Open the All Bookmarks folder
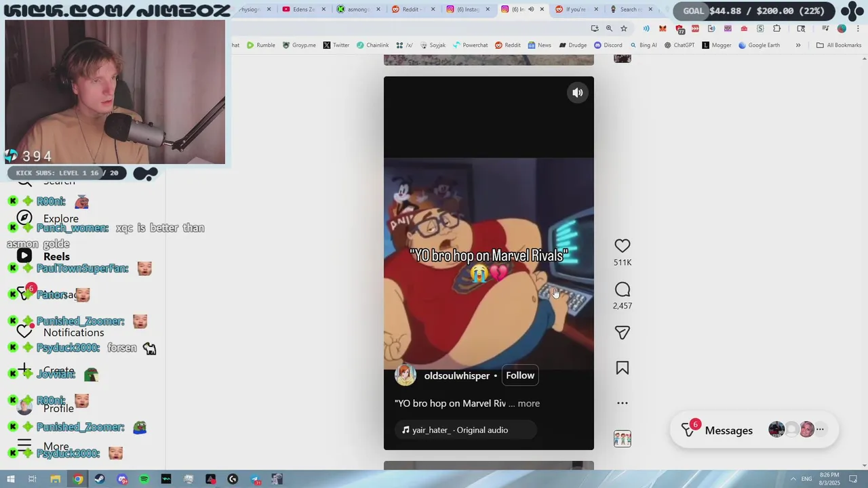Screen dimensions: 868x488 [x=839, y=45]
